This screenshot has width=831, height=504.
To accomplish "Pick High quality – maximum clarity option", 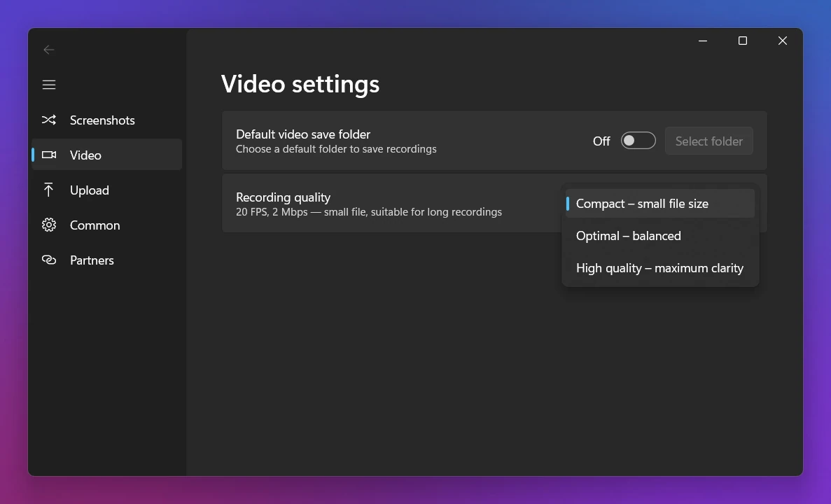I will click(659, 268).
